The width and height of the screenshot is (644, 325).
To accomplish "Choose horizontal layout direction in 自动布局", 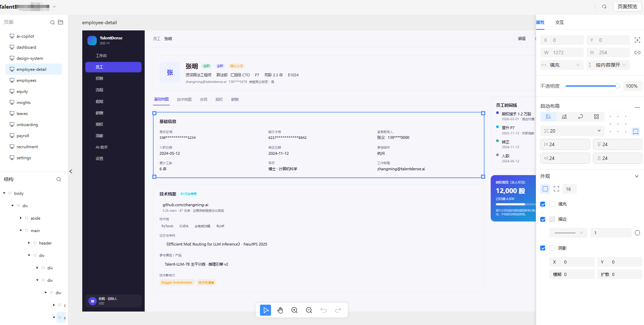I will (x=564, y=117).
